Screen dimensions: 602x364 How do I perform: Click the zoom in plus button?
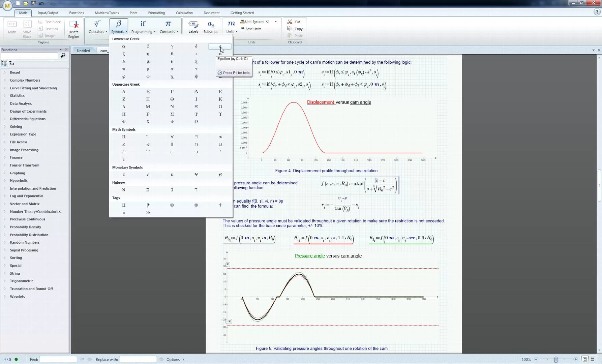coord(576,360)
